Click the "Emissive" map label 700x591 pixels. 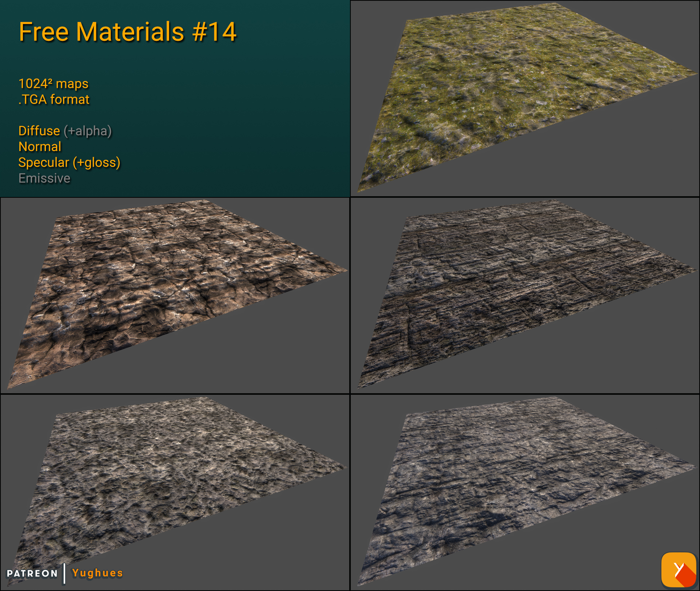pos(44,178)
